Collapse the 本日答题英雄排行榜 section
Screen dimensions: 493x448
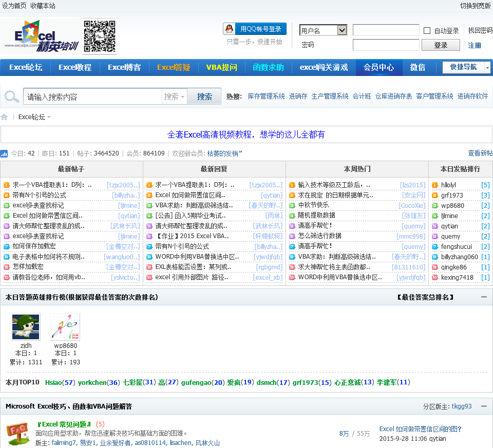[x=484, y=297]
